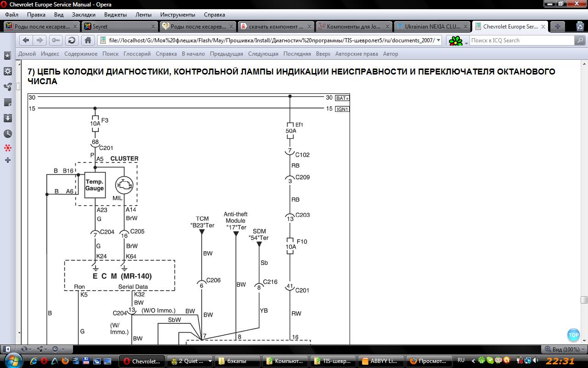Open the Widgets gear panel in sidebar

tap(7, 71)
